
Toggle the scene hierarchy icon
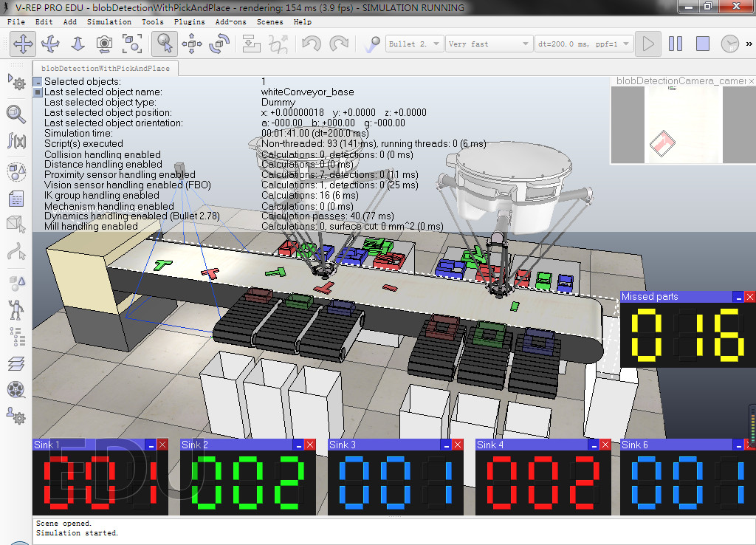coord(16,337)
